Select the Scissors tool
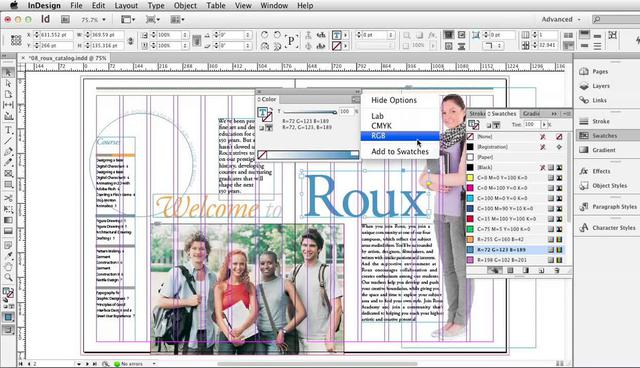Image resolution: width=640 pixels, height=368 pixels. [8, 198]
